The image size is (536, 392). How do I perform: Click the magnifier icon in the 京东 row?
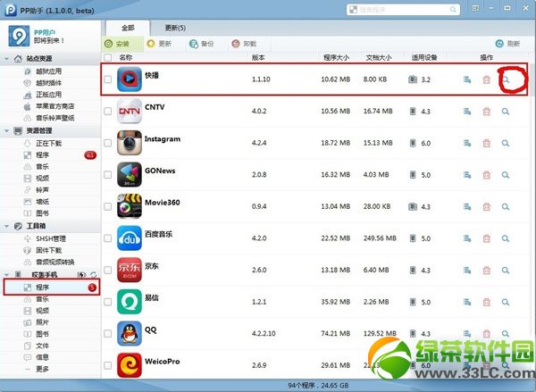pyautogui.click(x=506, y=271)
